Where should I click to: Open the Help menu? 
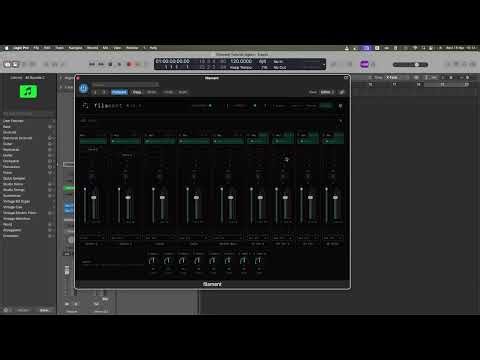pyautogui.click(x=153, y=48)
